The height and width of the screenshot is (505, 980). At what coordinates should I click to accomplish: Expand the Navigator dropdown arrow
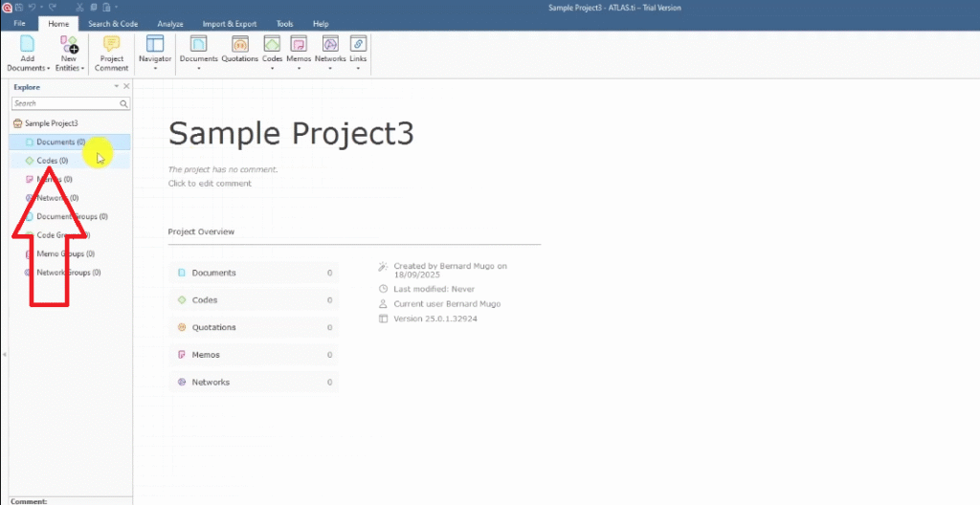tap(155, 69)
